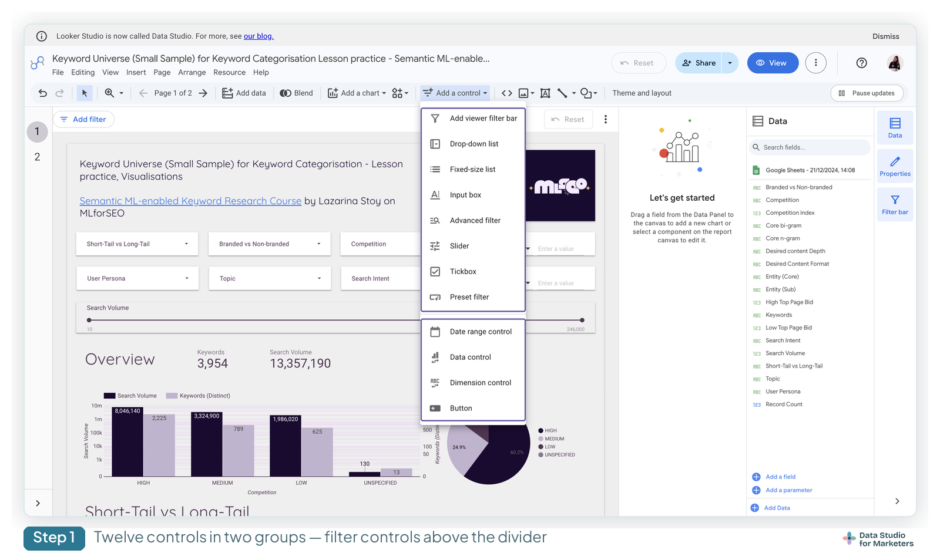
Task: Select Add viewer filter bar option
Action: pyautogui.click(x=473, y=118)
